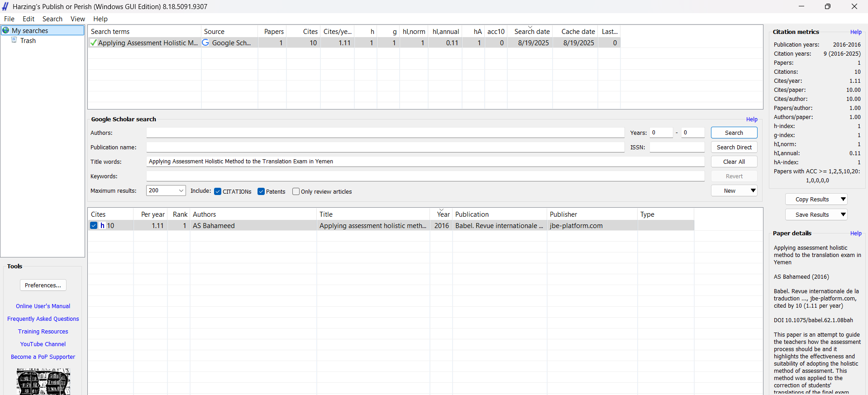Open the Help menu
This screenshot has width=868, height=395.
100,19
